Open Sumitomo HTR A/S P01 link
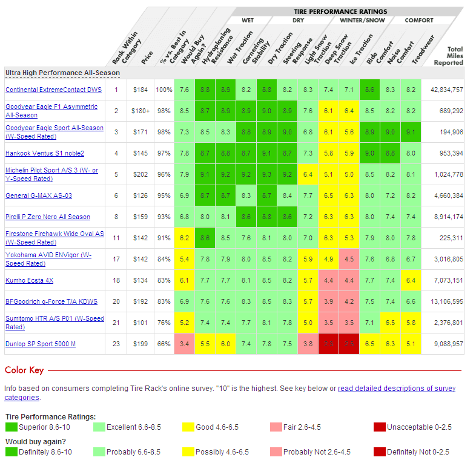Screen dimensions: 476x463 (55, 323)
